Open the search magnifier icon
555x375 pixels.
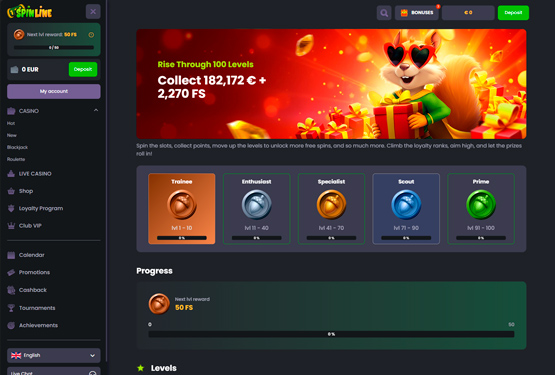pyautogui.click(x=384, y=13)
